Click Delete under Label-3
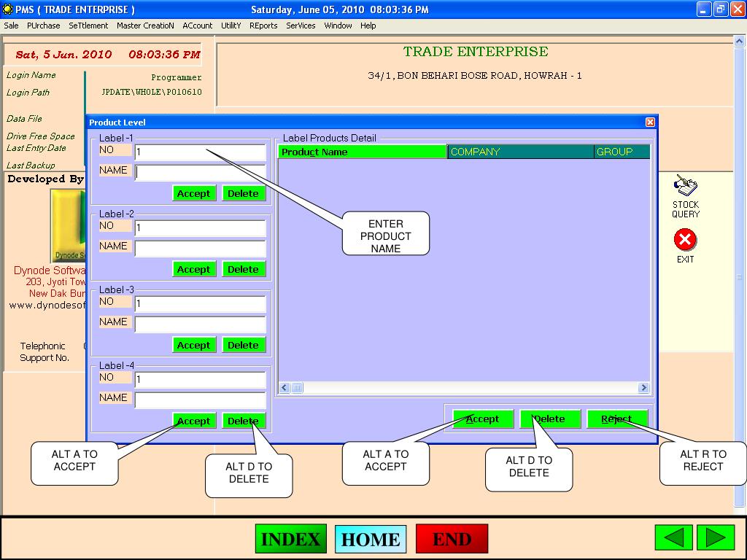 tap(244, 345)
